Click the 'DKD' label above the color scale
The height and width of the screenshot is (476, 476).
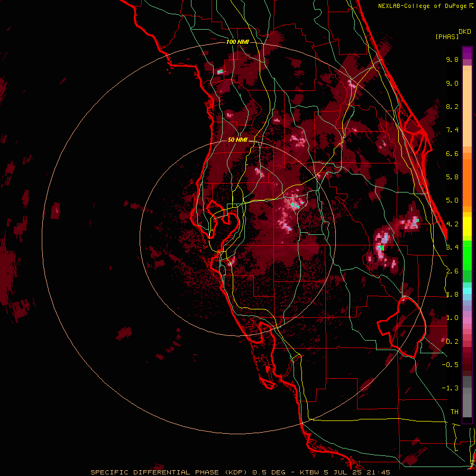(465, 32)
